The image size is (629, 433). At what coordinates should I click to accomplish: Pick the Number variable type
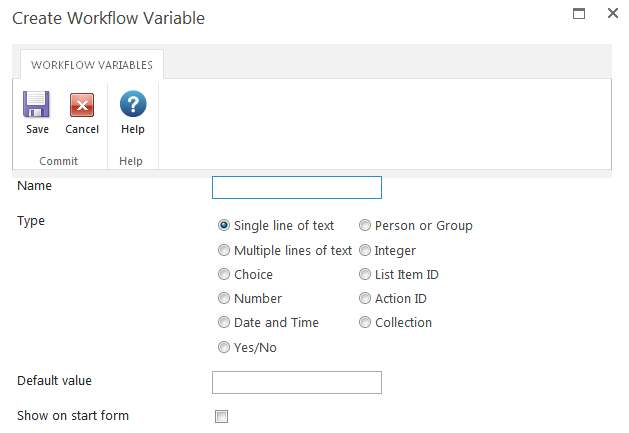(x=224, y=299)
